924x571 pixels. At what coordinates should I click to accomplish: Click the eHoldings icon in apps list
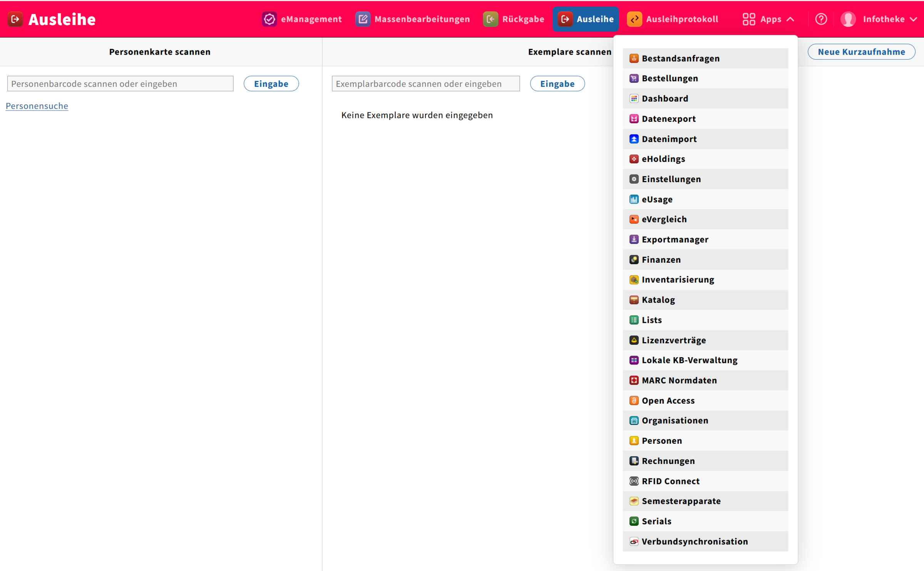coord(634,159)
